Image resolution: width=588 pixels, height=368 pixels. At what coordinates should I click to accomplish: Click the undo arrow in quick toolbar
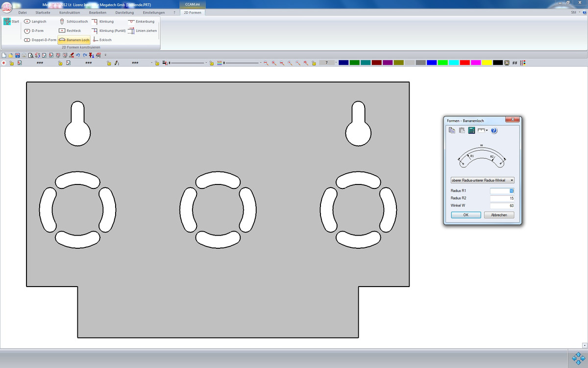point(78,55)
